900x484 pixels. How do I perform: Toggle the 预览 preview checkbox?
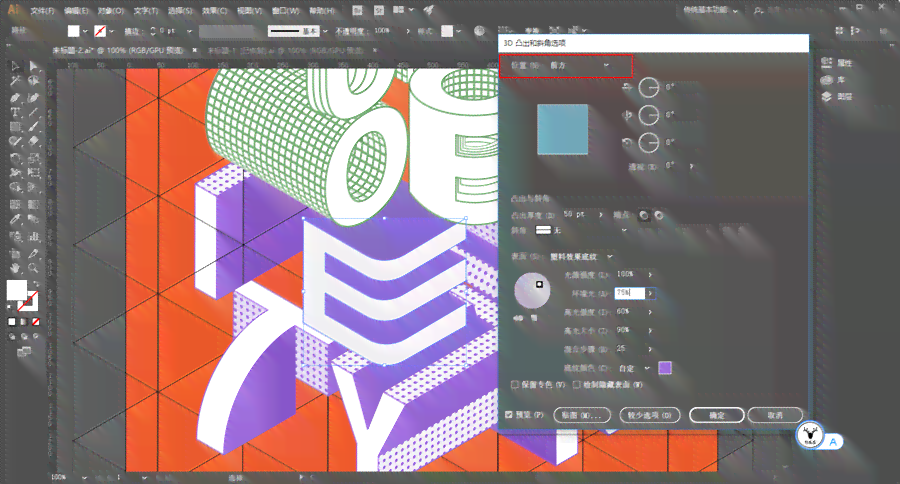click(x=509, y=415)
